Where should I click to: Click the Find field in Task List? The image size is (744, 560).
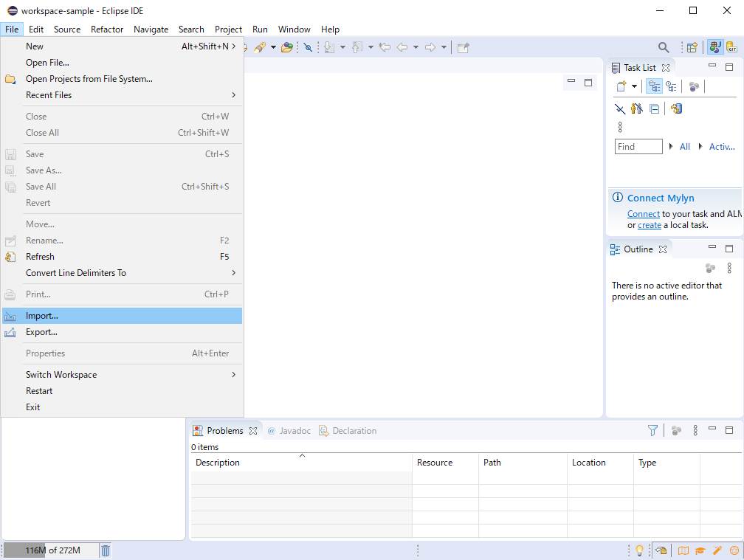click(638, 147)
